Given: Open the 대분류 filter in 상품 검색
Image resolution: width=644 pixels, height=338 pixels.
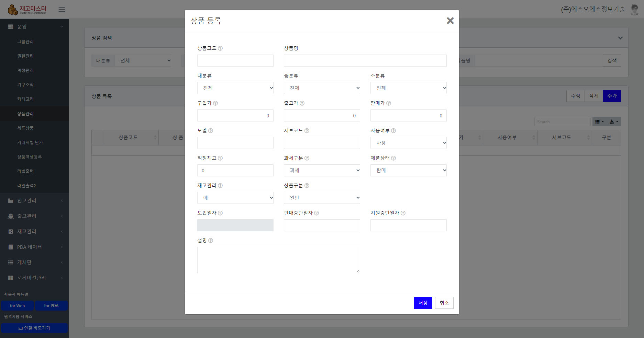Looking at the screenshot, I should click(x=143, y=61).
